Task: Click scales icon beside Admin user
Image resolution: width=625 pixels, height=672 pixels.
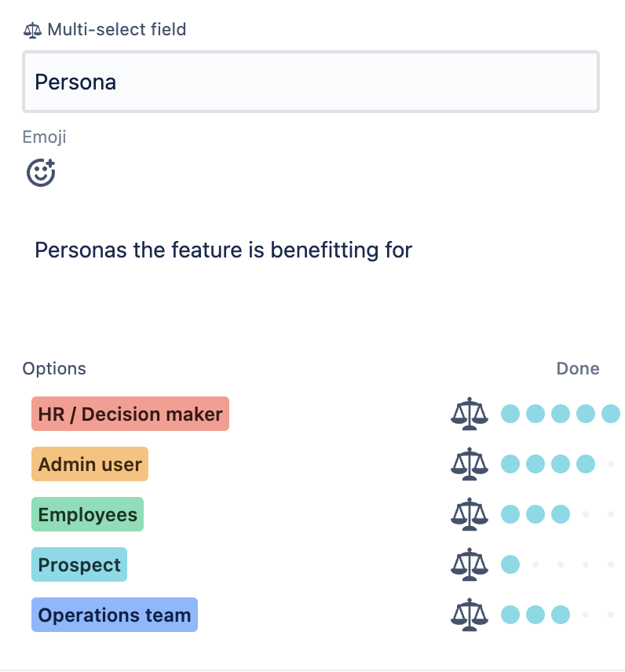Action: 469,464
